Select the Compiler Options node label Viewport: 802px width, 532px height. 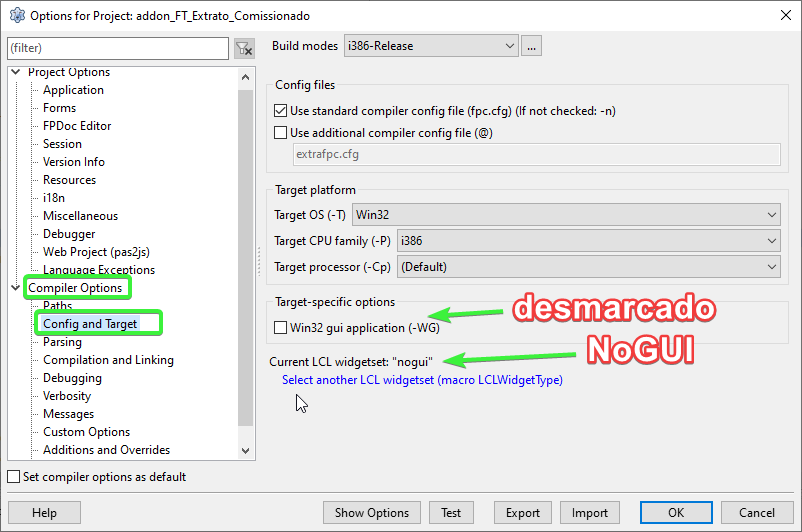click(75, 288)
